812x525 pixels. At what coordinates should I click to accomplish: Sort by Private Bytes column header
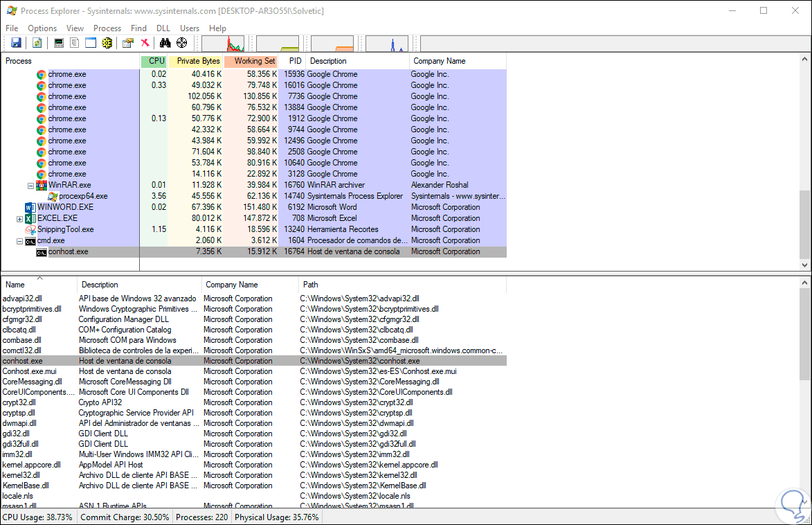coord(196,61)
